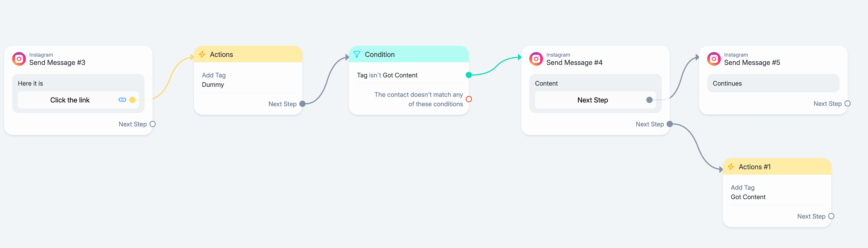Click lightning bolt icon in Actions #1 header

click(x=731, y=167)
